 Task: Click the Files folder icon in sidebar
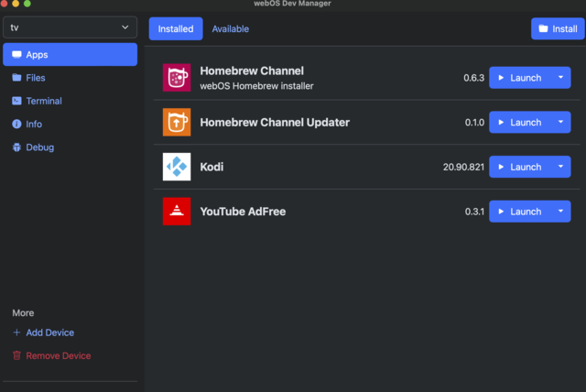[16, 78]
